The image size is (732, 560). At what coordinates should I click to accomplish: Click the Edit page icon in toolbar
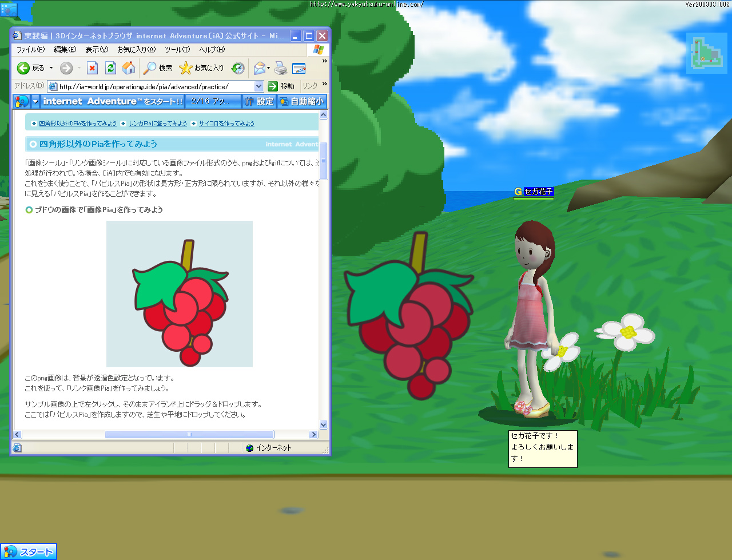click(x=299, y=68)
